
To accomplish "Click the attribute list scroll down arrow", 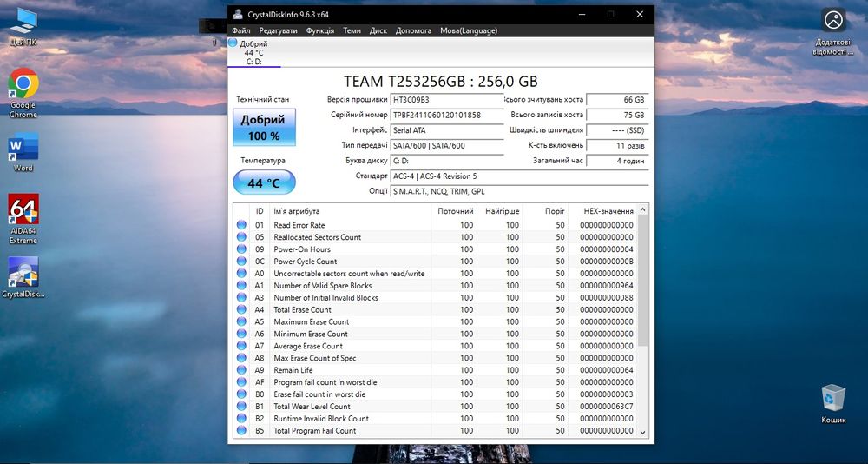I will tap(642, 433).
